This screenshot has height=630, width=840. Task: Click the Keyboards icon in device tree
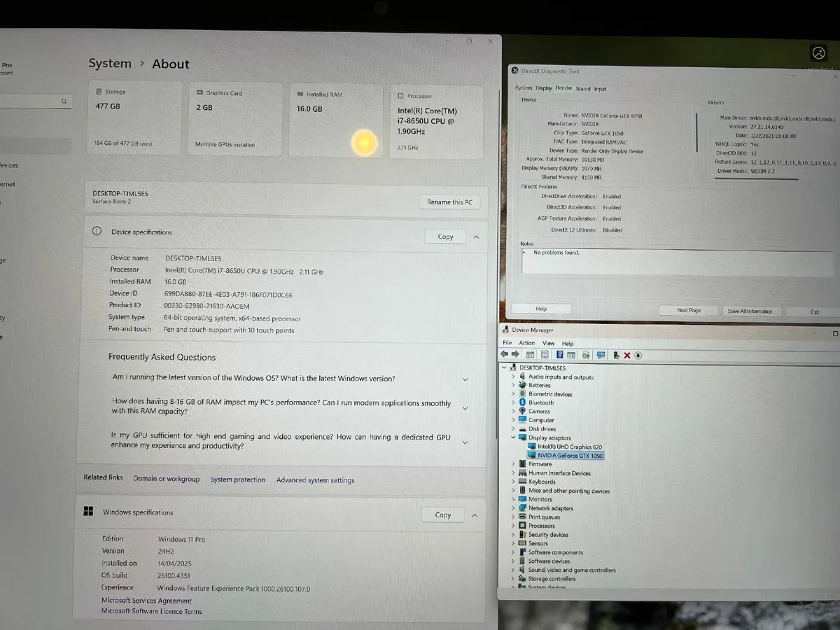pos(522,482)
